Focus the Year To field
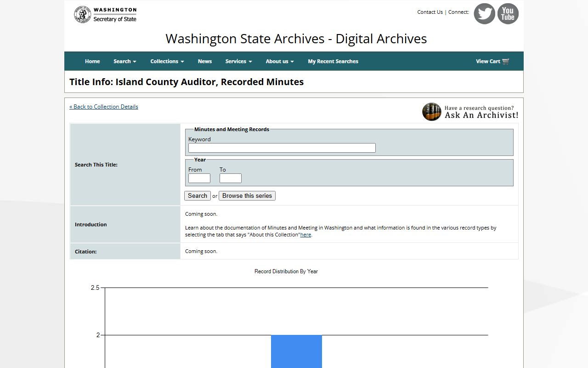The width and height of the screenshot is (588, 368). coord(231,178)
